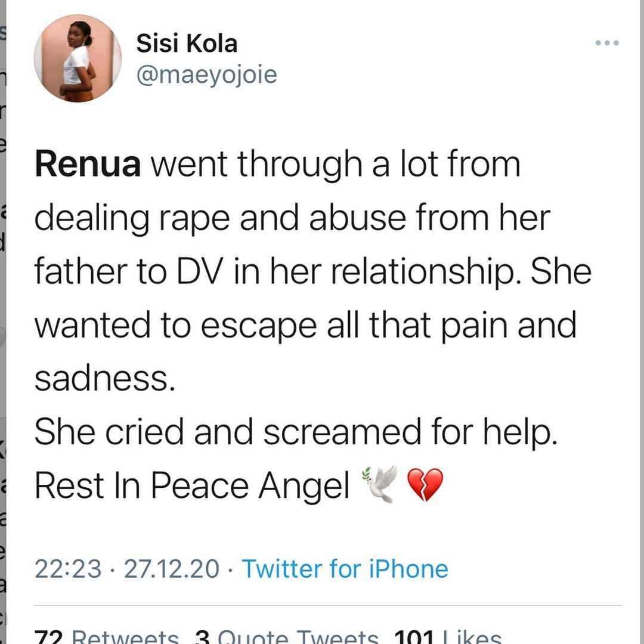Screen dimensions: 644x644
Task: Open the Twitter for iPhone link
Action: tap(344, 568)
